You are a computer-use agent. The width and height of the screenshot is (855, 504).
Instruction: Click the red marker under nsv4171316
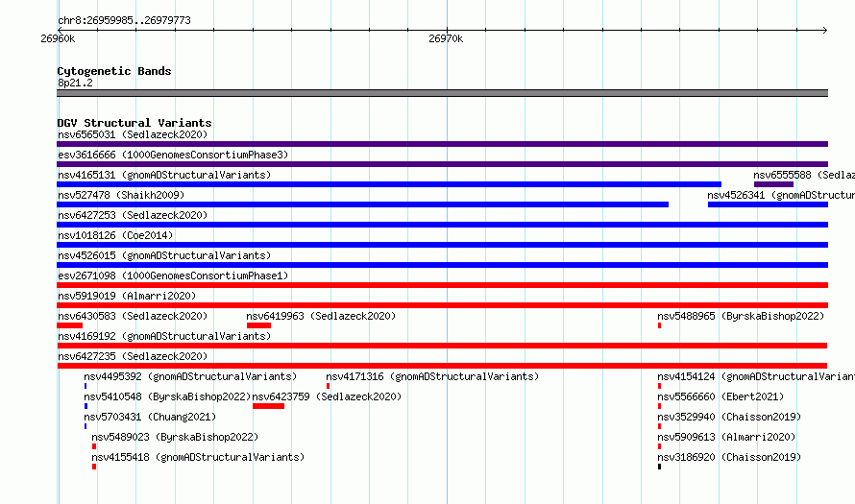[328, 386]
